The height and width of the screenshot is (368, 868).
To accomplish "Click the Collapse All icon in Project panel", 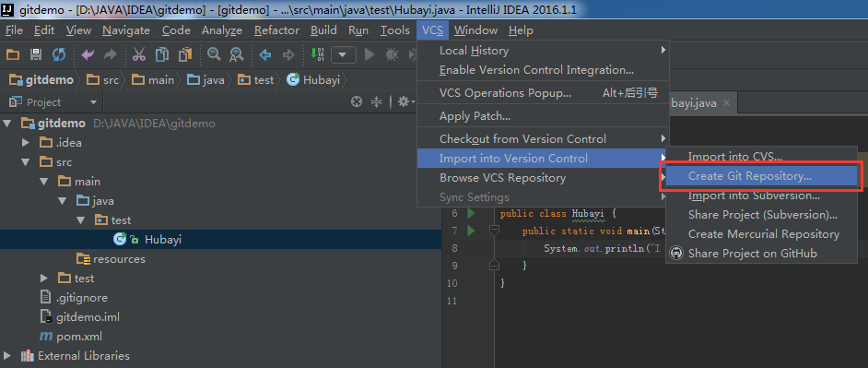I will click(x=377, y=101).
